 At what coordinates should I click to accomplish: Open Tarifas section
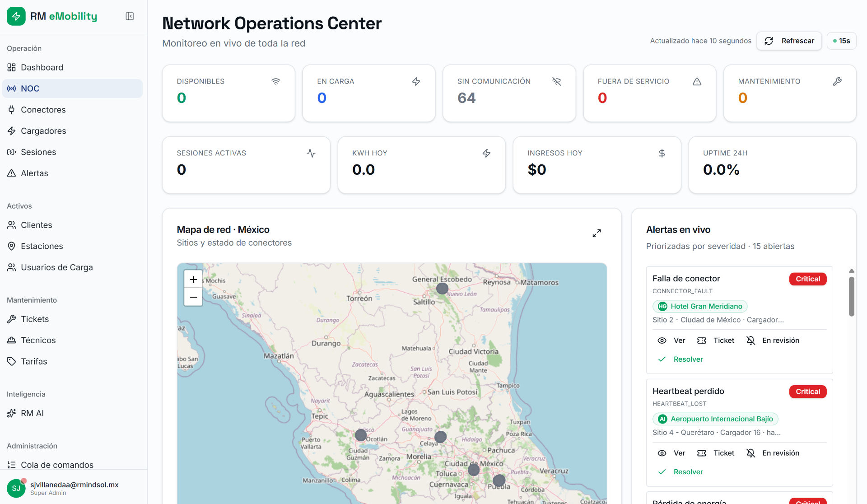(x=72, y=361)
